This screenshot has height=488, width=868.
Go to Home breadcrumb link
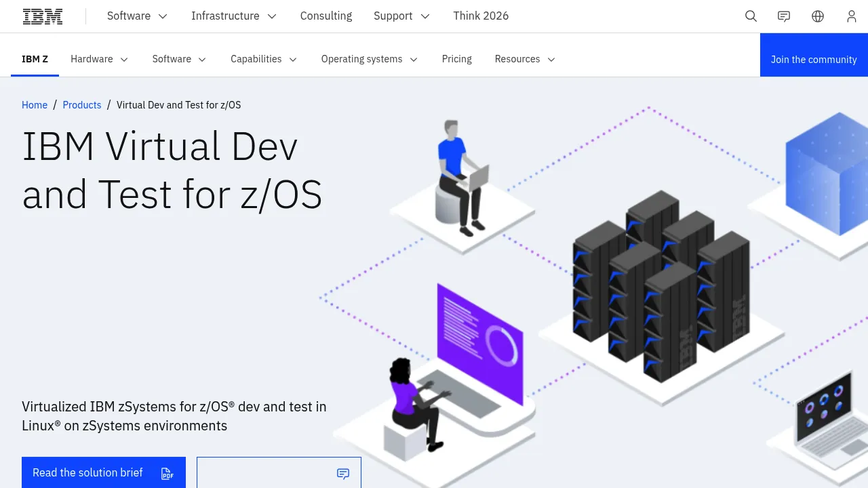[35, 105]
